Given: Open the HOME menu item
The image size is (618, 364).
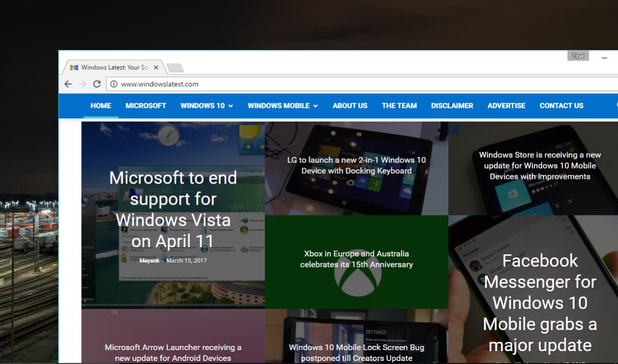Looking at the screenshot, I should coord(101,106).
